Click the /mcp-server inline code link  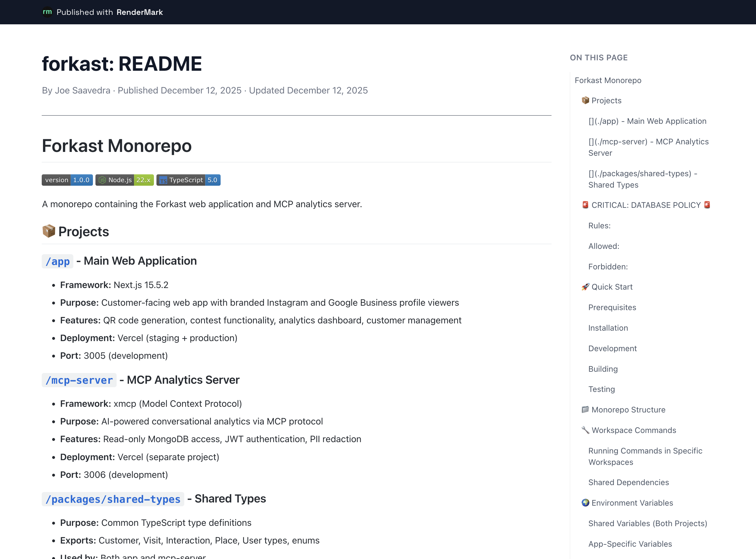click(79, 380)
